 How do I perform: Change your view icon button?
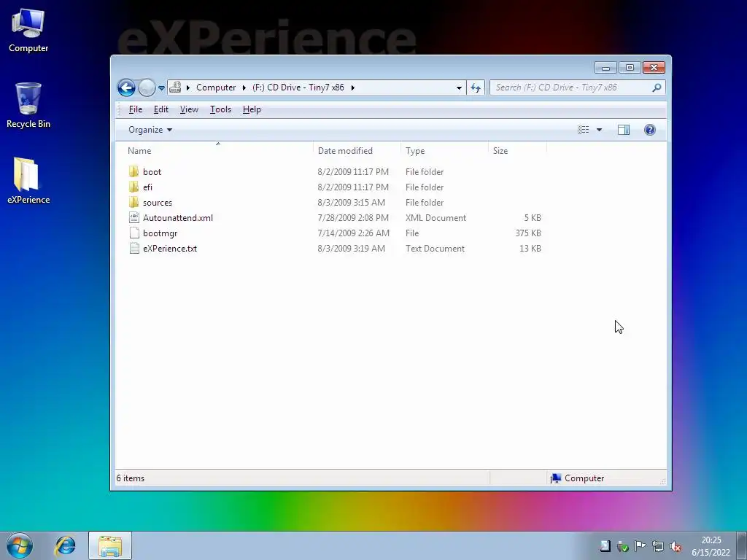pos(583,130)
